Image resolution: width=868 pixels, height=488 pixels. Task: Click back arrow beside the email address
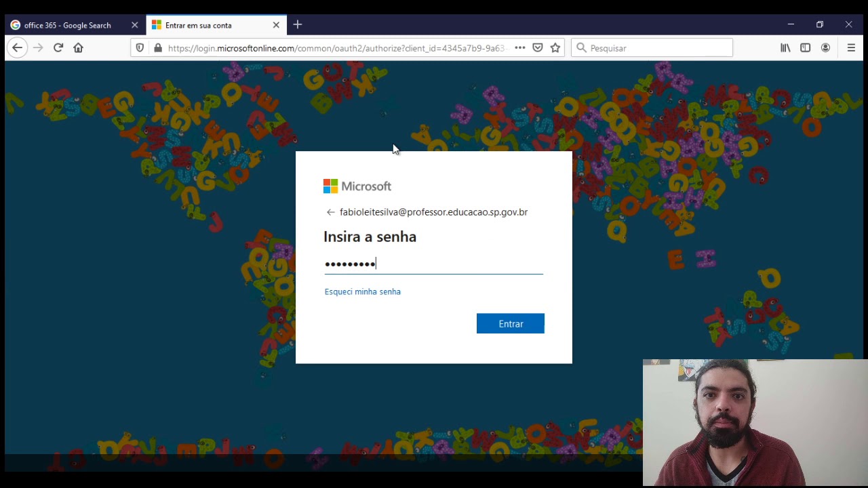(330, 212)
